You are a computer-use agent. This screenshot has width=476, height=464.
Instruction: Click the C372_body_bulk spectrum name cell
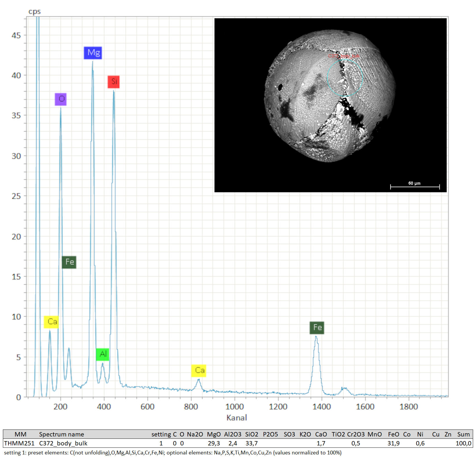pos(63,443)
